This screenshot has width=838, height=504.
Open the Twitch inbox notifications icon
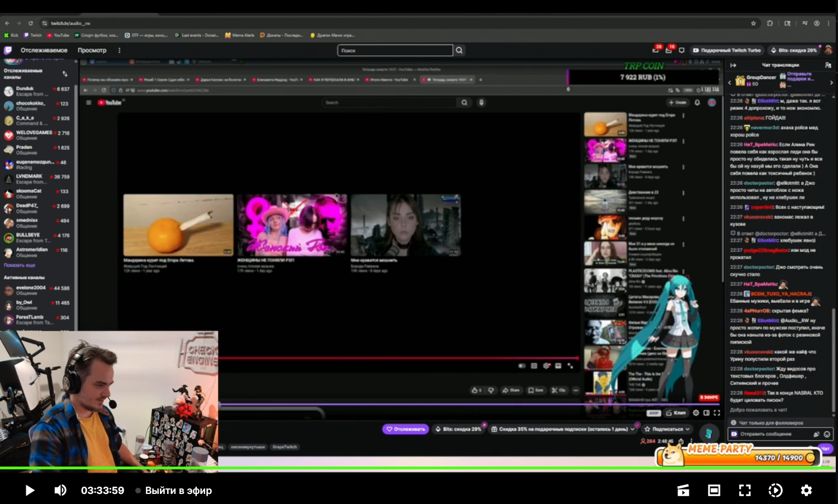click(669, 50)
